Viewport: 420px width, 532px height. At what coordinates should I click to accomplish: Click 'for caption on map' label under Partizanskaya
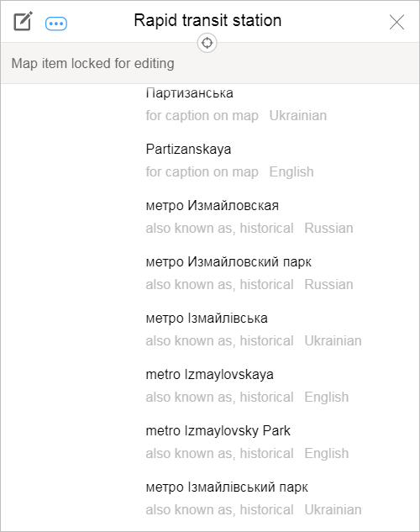coord(202,172)
